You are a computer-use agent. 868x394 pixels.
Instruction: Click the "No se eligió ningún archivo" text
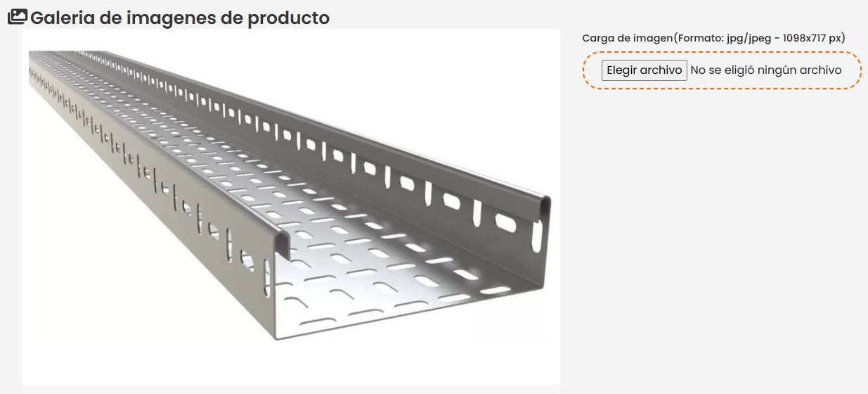pyautogui.click(x=765, y=70)
